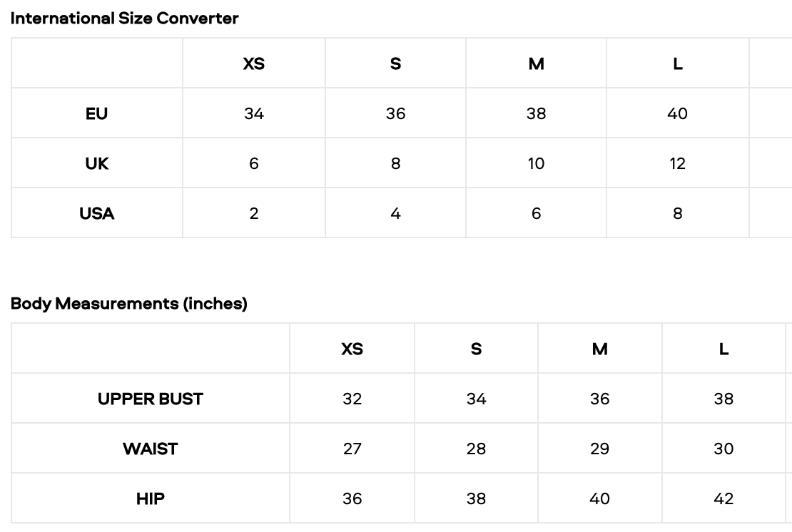
Task: Select the EU row label
Action: click(97, 113)
